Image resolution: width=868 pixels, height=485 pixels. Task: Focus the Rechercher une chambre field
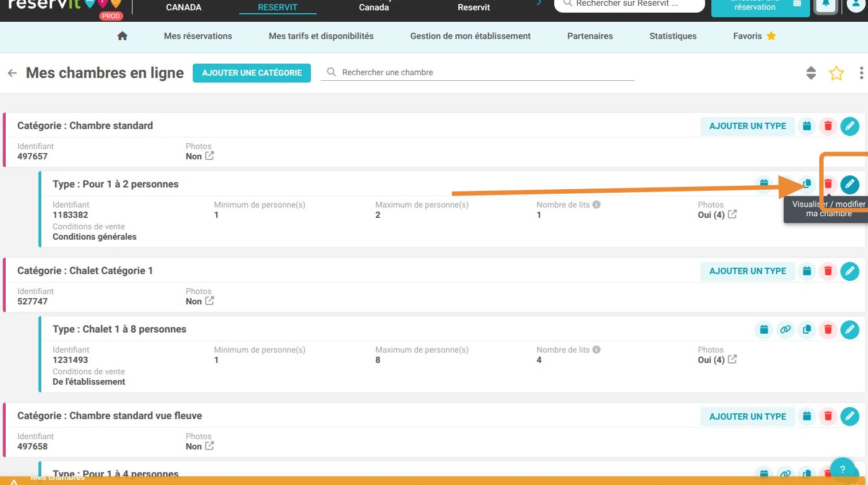tap(477, 72)
